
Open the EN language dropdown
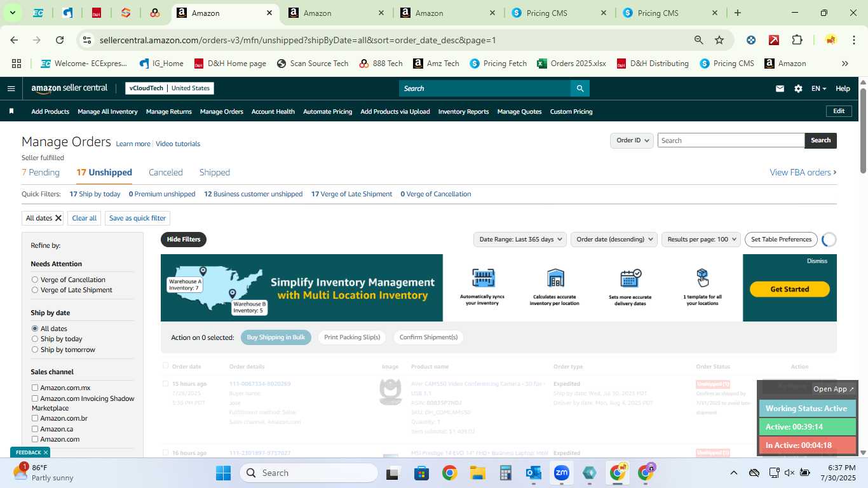coord(818,89)
